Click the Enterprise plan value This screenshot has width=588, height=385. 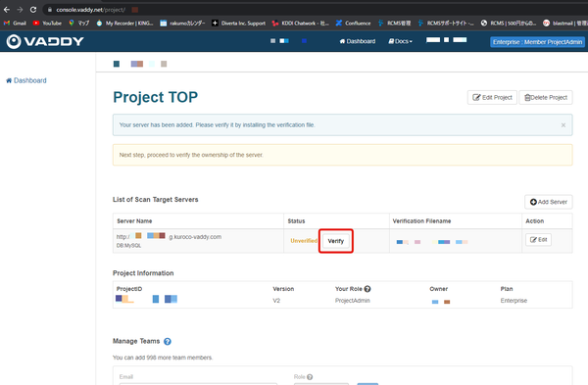tap(514, 301)
